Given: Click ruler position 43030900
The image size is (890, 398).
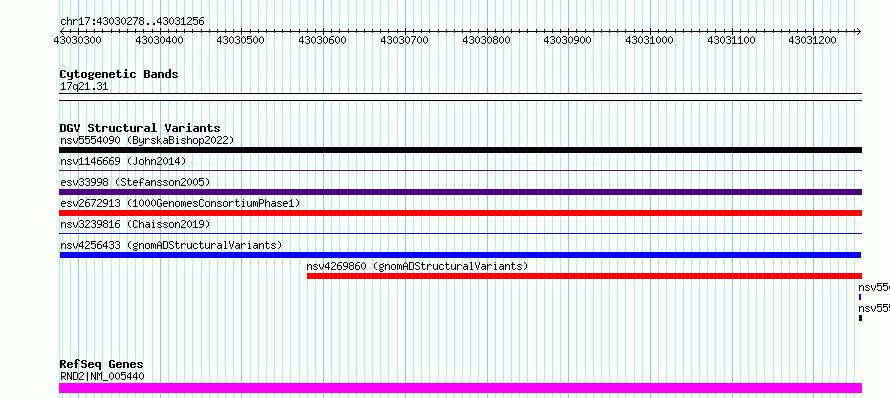Looking at the screenshot, I should point(568,40).
